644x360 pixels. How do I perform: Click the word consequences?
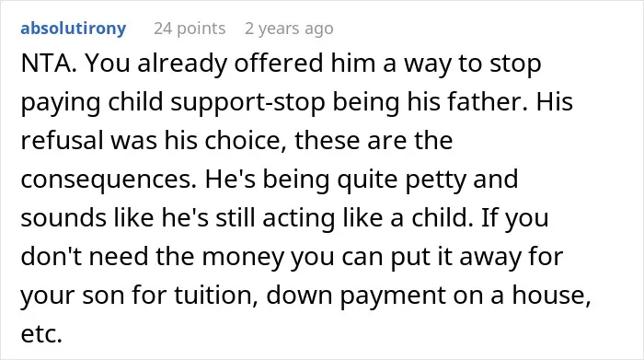click(x=109, y=180)
